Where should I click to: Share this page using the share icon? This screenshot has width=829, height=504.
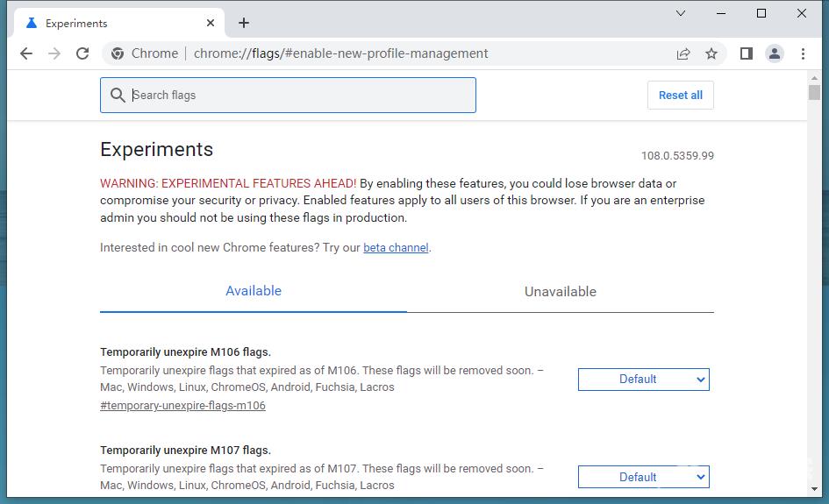click(683, 53)
